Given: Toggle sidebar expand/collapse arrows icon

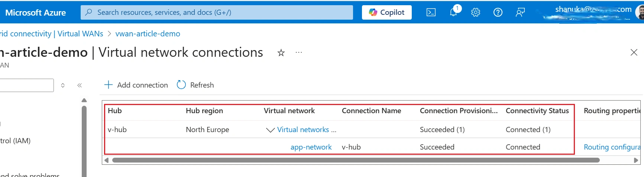Looking at the screenshot, I should [x=63, y=85].
